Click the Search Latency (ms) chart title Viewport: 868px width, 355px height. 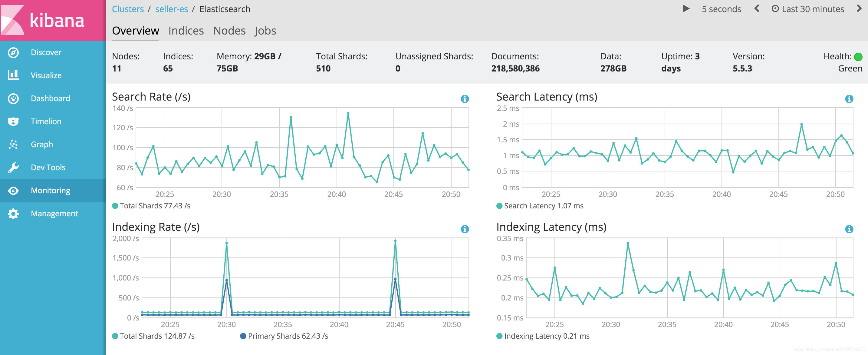pos(547,97)
